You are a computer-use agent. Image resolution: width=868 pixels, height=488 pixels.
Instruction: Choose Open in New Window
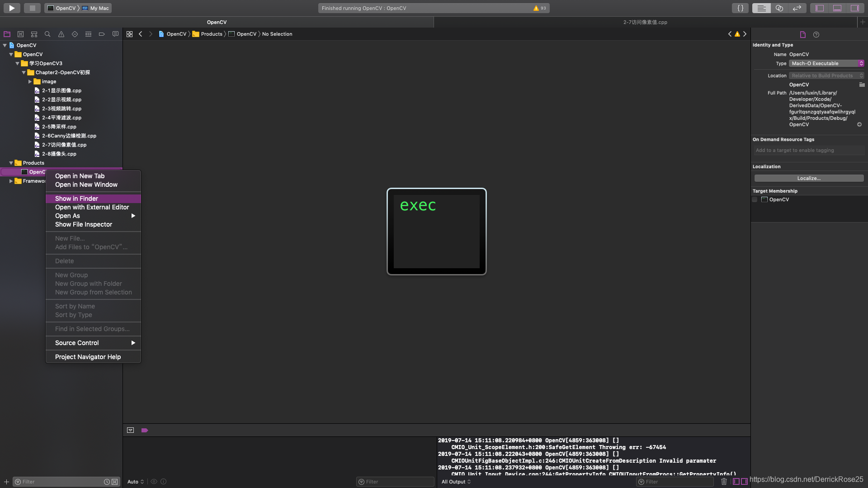(93, 185)
